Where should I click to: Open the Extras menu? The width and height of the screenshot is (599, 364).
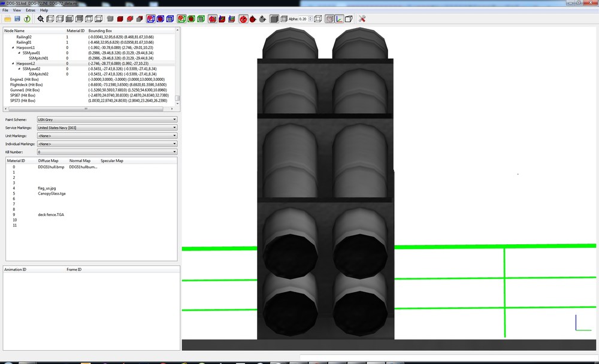tap(31, 10)
